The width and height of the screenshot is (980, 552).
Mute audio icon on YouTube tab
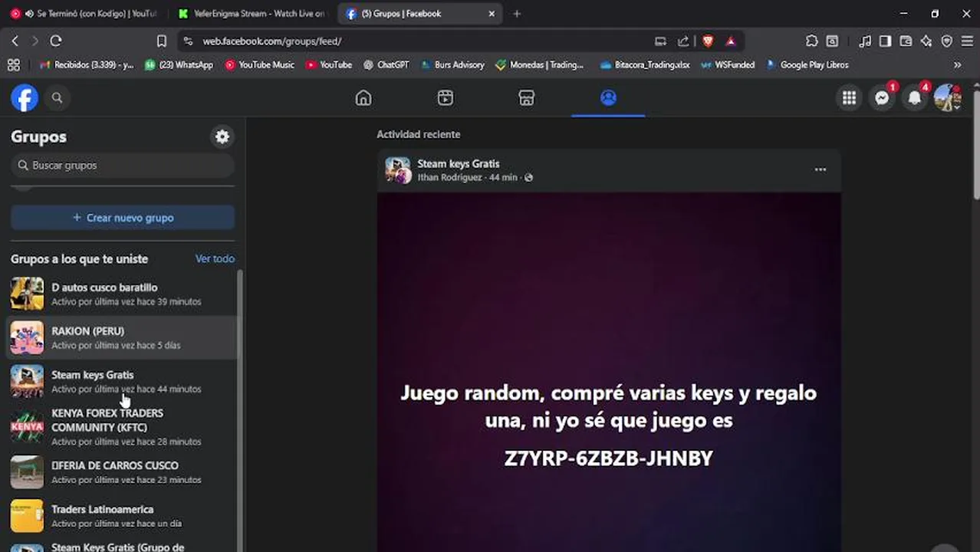(29, 14)
